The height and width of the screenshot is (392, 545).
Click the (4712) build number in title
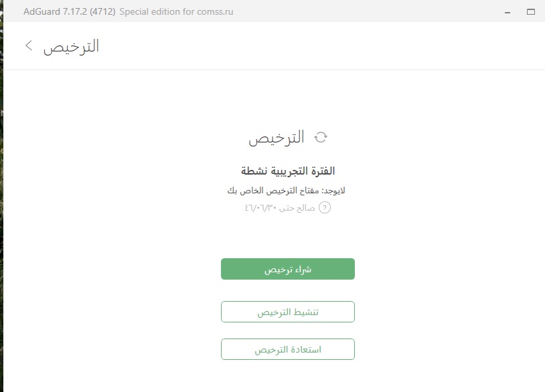tap(102, 11)
